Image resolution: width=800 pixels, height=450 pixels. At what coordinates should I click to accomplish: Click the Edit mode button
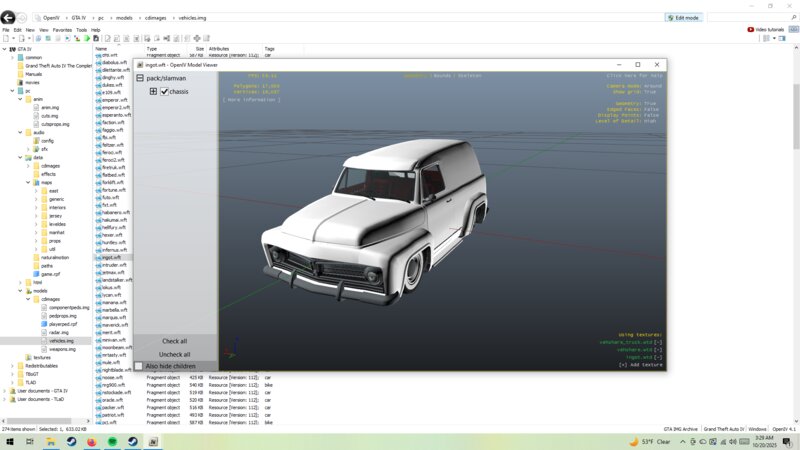683,18
